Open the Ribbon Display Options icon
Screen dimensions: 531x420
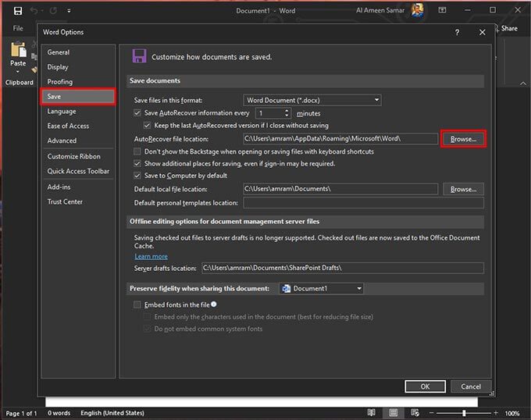point(442,10)
